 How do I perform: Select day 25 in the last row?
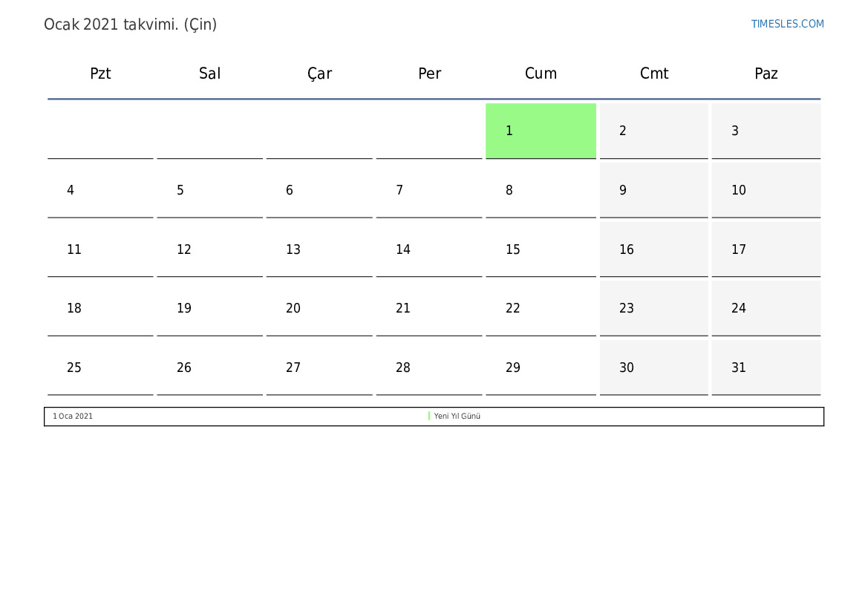(100, 368)
